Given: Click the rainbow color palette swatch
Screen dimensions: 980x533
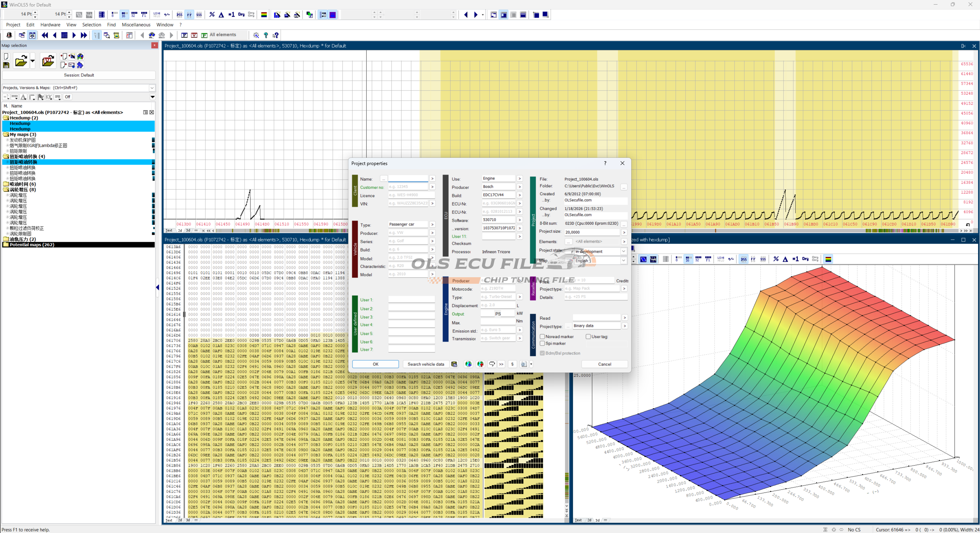Looking at the screenshot, I should pyautogui.click(x=264, y=15).
